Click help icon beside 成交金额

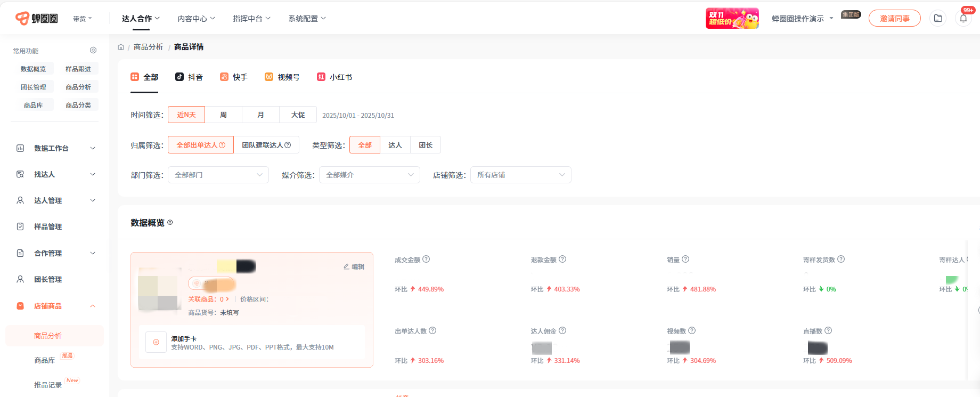(x=426, y=260)
